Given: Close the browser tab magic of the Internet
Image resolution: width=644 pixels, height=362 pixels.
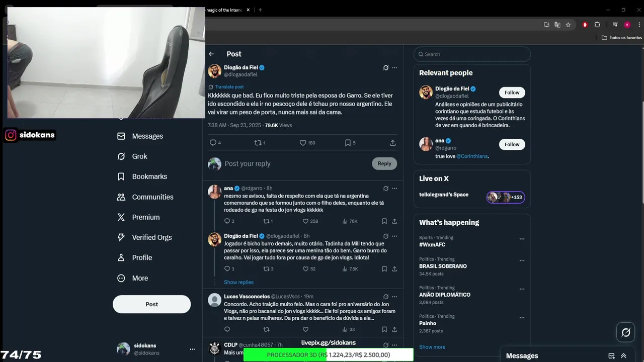Looking at the screenshot, I should [x=248, y=10].
